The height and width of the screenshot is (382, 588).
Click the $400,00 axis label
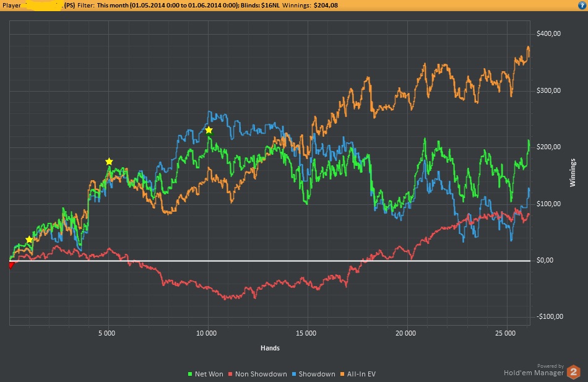pyautogui.click(x=548, y=34)
